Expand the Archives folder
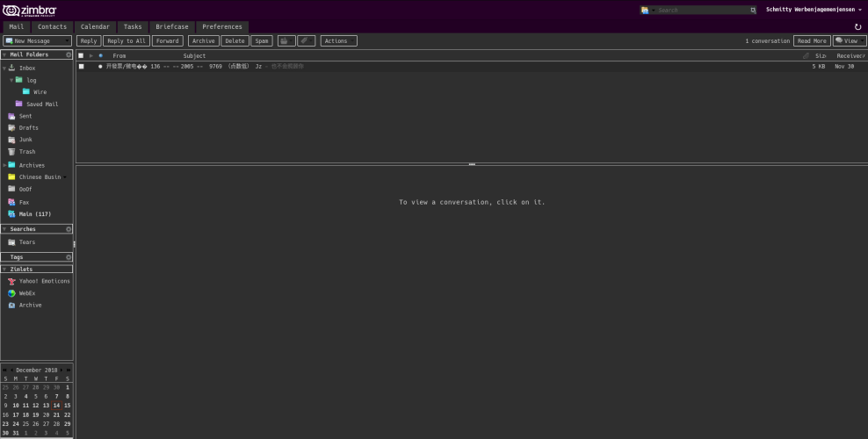The image size is (868, 439). [4, 165]
